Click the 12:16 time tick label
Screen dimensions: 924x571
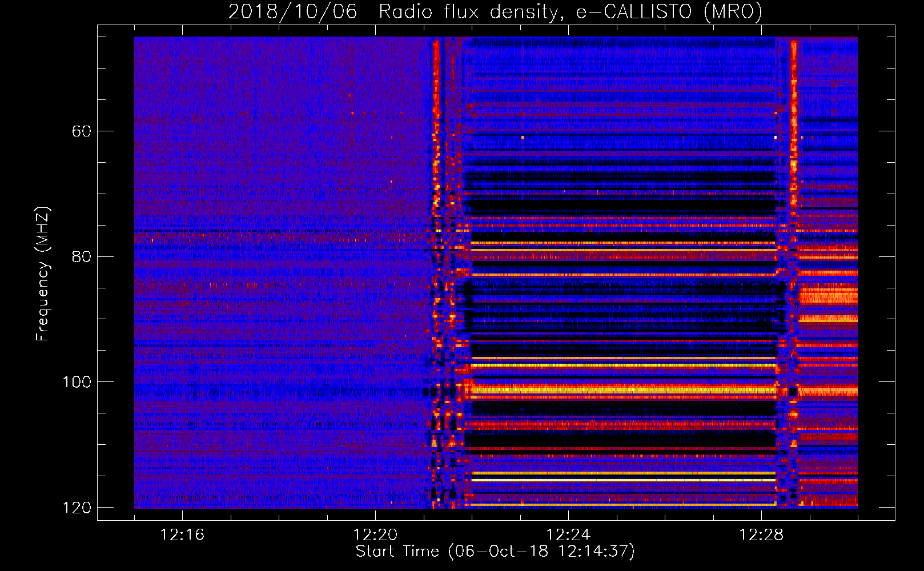click(182, 535)
